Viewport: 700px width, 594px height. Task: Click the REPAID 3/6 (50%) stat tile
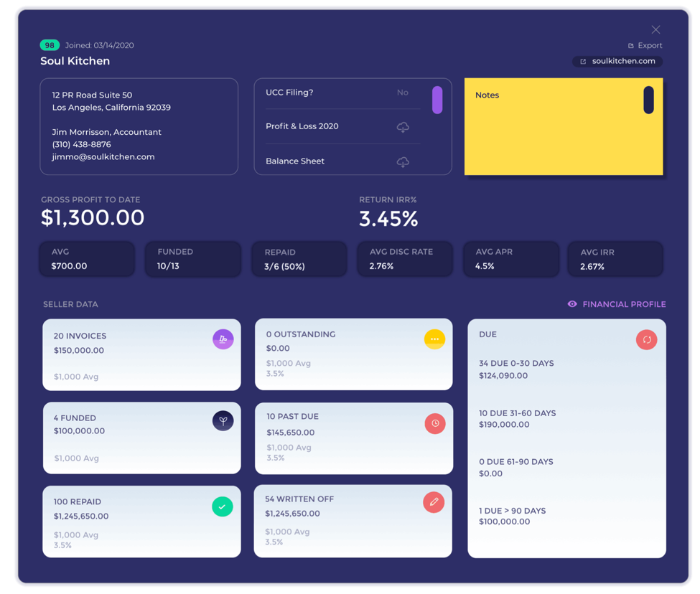point(299,259)
